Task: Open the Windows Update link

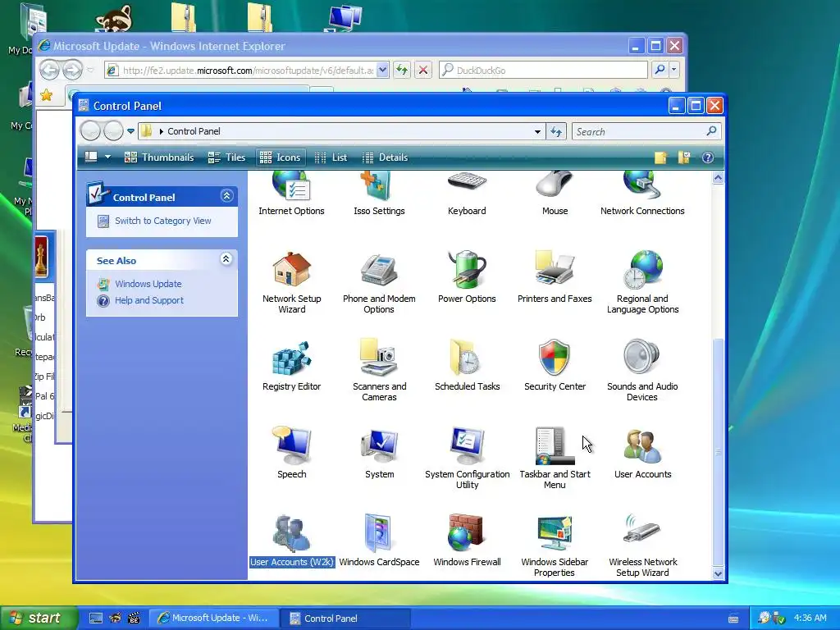Action: (x=148, y=284)
